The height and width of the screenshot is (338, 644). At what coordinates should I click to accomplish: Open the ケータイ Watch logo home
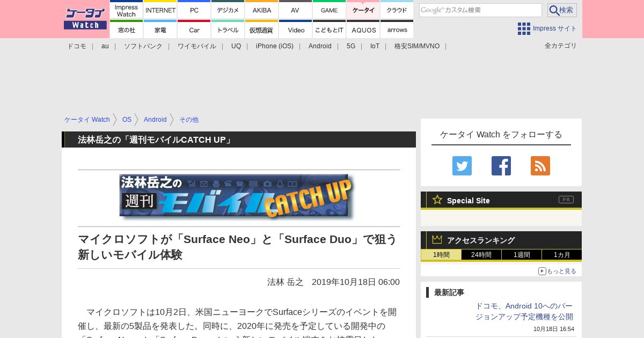pyautogui.click(x=85, y=19)
